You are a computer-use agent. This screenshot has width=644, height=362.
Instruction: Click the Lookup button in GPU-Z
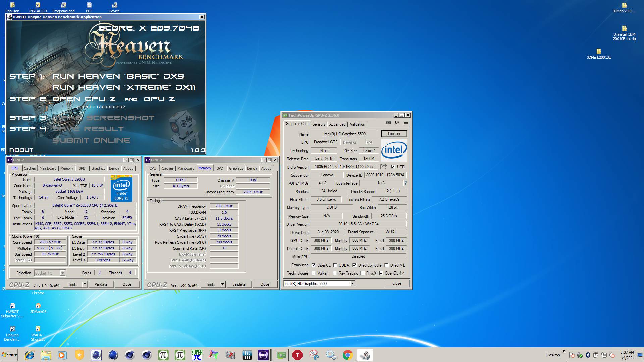pos(394,134)
